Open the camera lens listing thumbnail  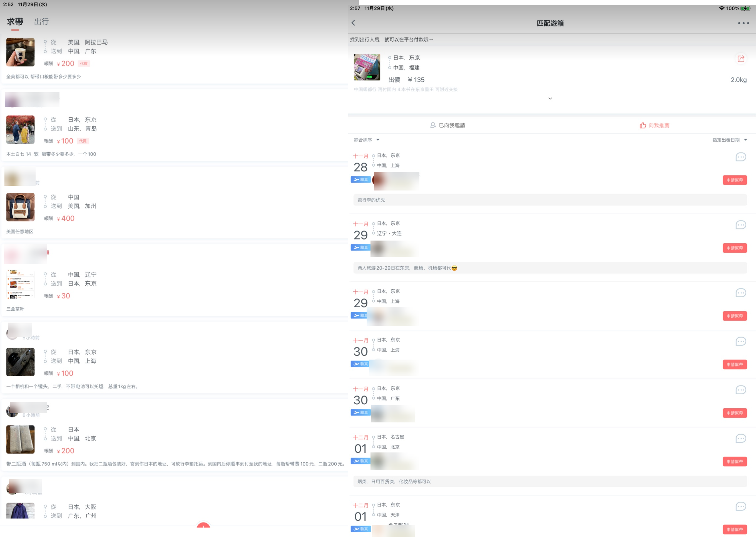tap(21, 362)
